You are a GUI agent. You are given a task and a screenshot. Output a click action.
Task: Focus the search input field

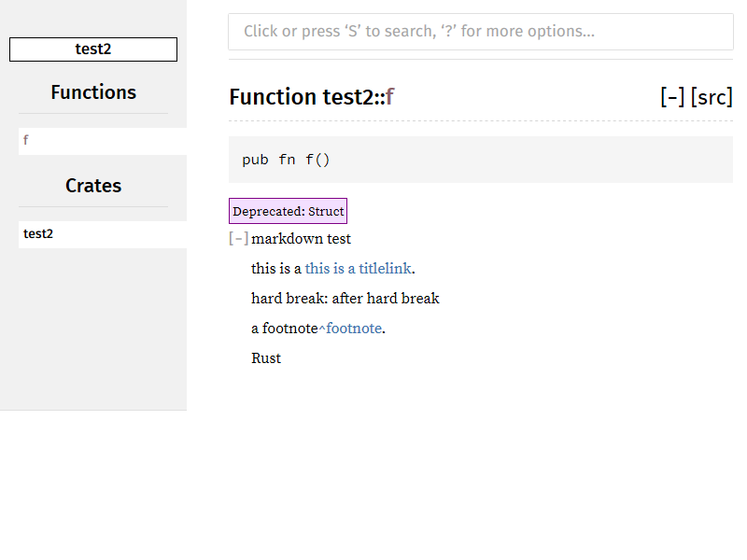[480, 32]
